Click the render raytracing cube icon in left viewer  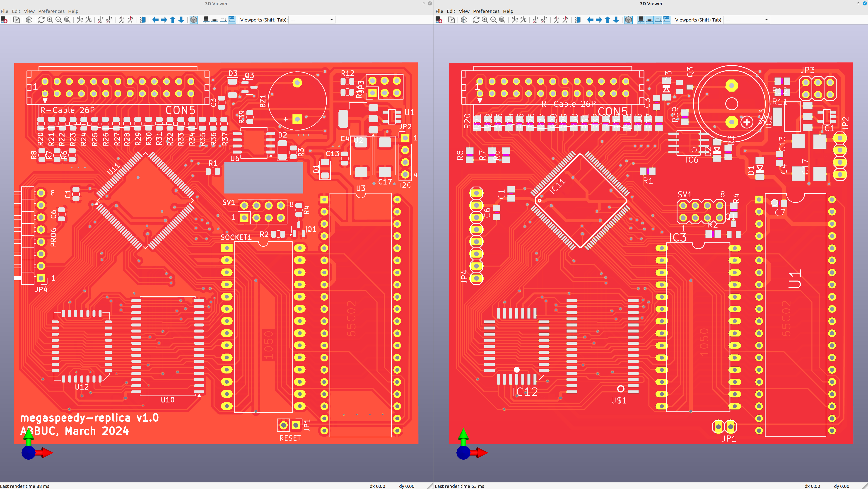coord(29,20)
